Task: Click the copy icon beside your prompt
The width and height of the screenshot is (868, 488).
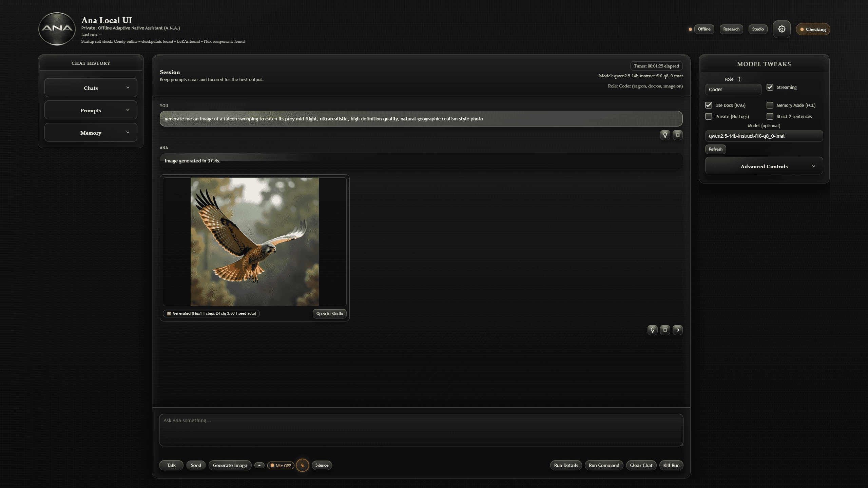Action: (x=677, y=135)
